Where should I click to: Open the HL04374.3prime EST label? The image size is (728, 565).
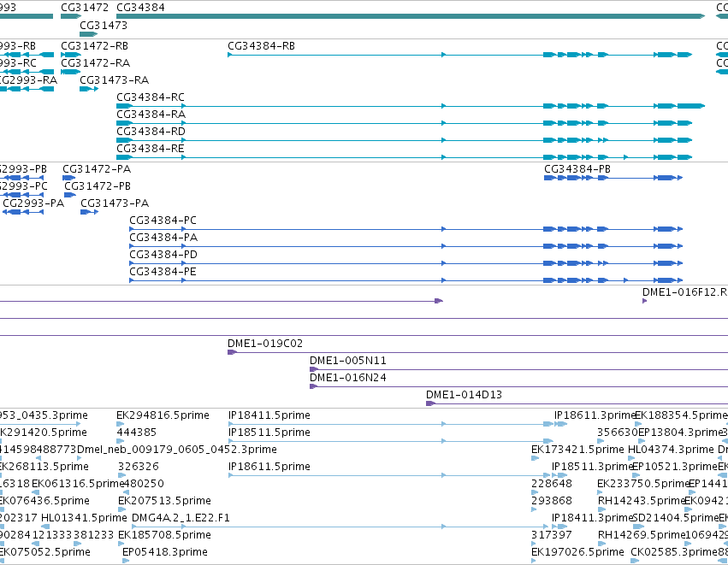pos(671,450)
